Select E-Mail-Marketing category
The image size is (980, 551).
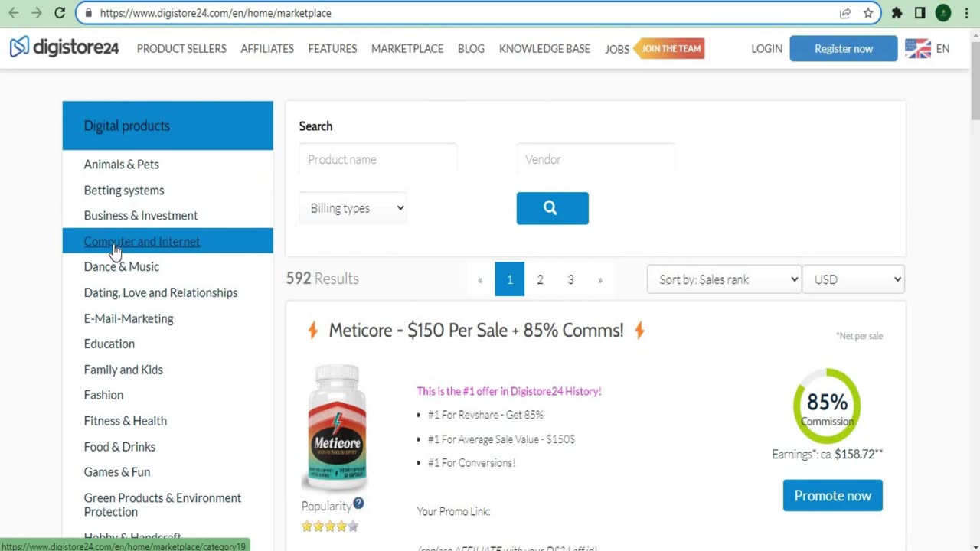[x=129, y=318]
